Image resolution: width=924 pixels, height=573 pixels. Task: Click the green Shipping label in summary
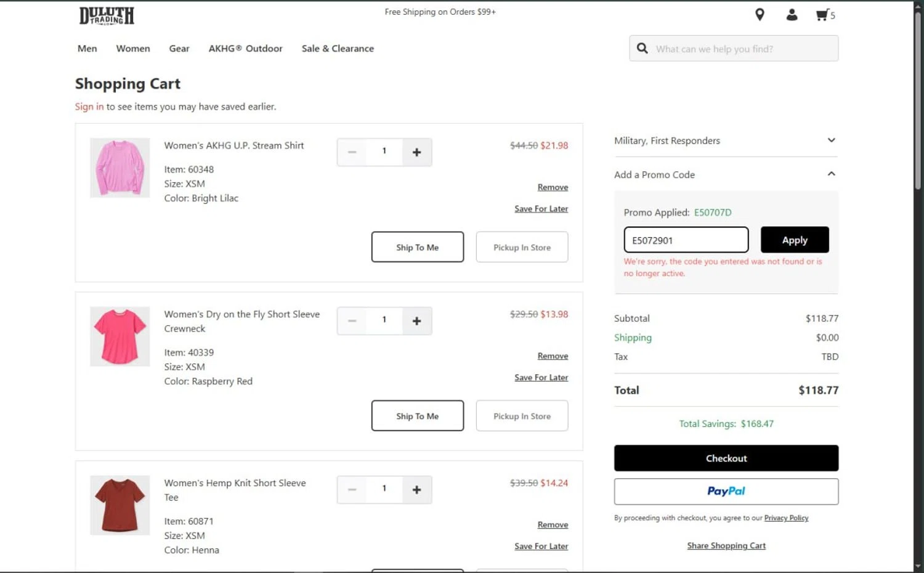pyautogui.click(x=633, y=338)
